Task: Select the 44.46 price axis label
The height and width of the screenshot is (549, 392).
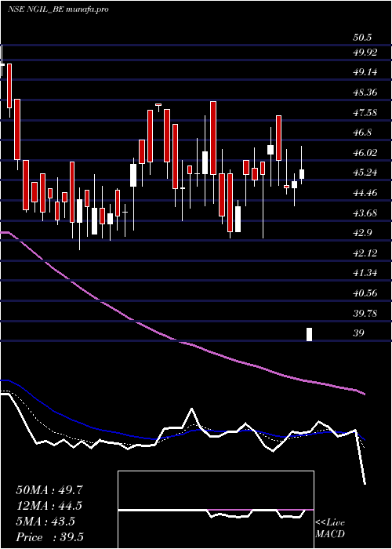Action: (365, 193)
